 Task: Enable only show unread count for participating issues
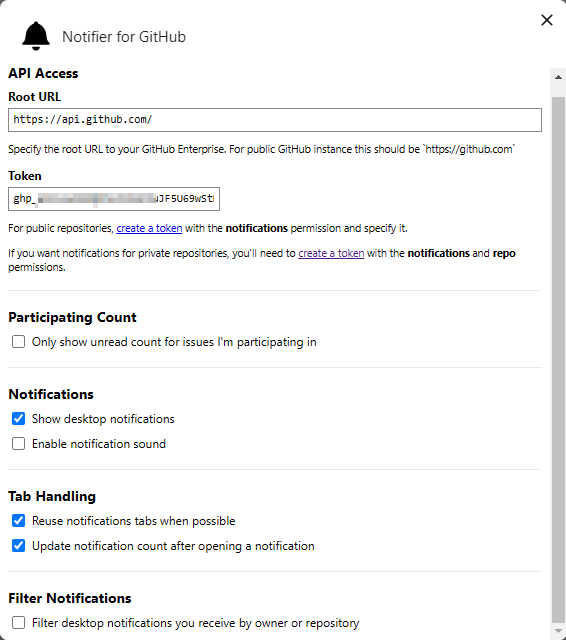click(18, 342)
